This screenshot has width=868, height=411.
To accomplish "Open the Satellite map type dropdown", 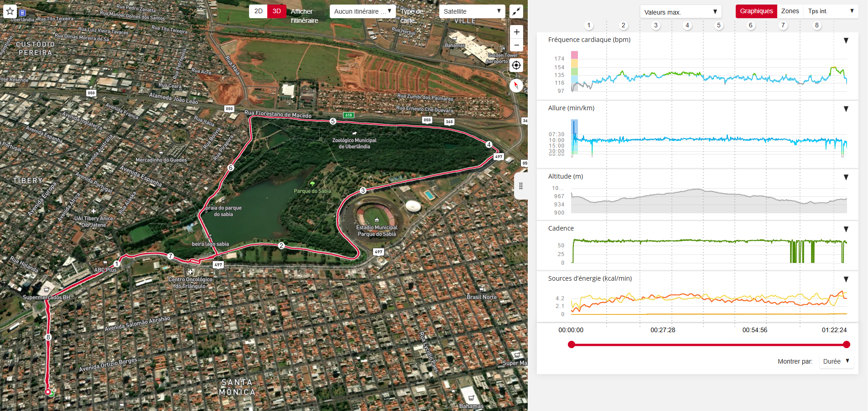I will (x=472, y=11).
